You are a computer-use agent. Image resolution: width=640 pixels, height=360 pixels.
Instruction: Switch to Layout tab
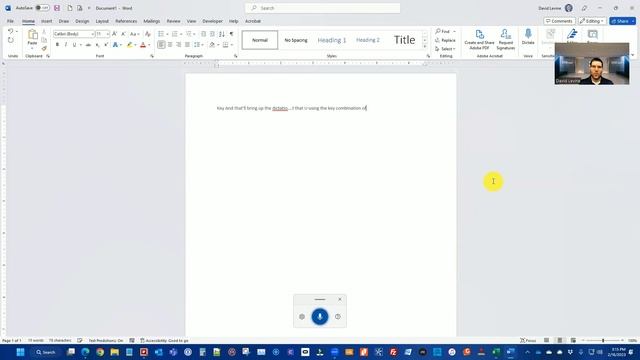(x=102, y=21)
